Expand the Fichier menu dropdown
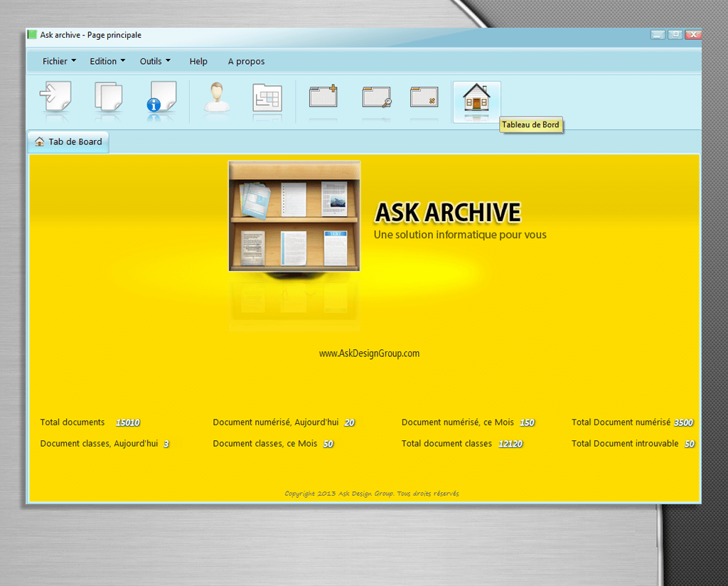Screen dimensions: 728x586 [x=59, y=61]
